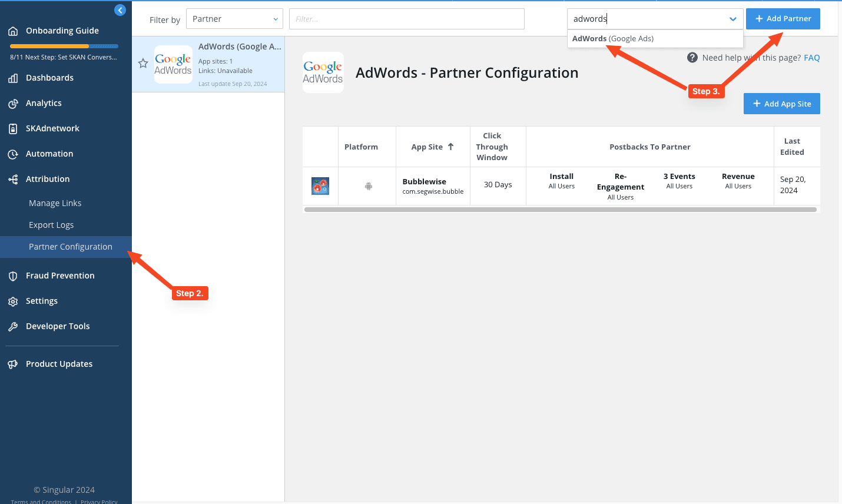Toggle favorite star for AdWords partner
Image resolution: width=842 pixels, height=504 pixels.
click(x=143, y=64)
